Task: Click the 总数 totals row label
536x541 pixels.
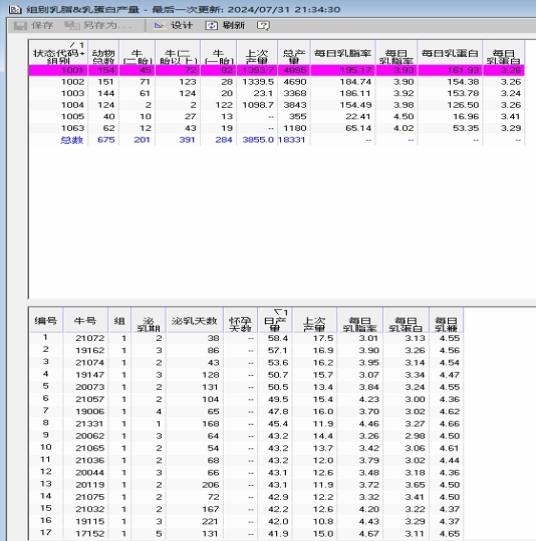Action: 72,140
